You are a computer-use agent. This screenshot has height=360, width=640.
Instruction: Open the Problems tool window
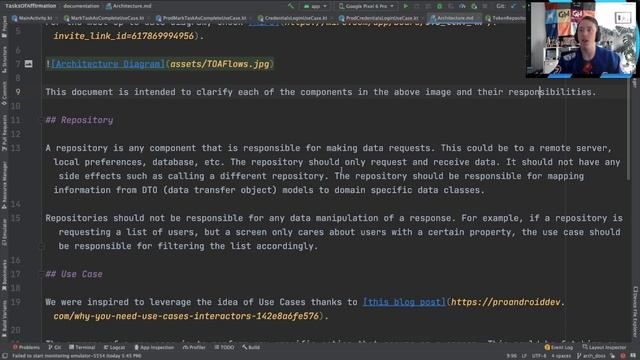(x=26, y=347)
